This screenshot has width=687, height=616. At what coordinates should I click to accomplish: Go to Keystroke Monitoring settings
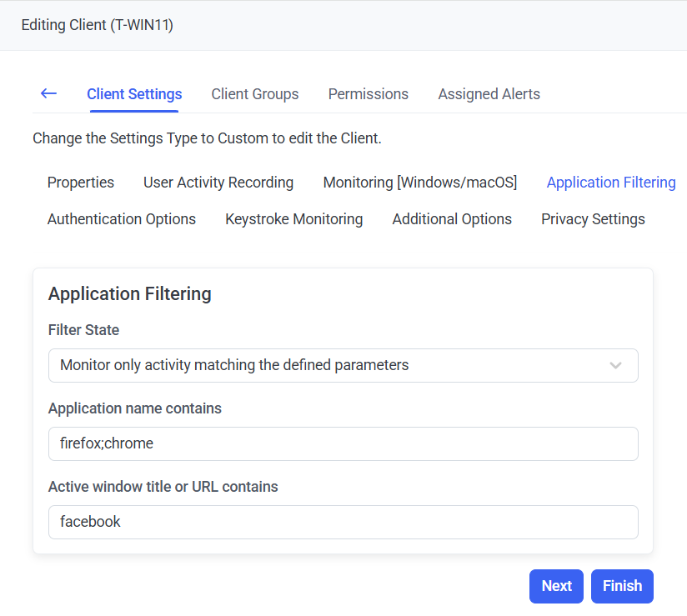pos(294,219)
